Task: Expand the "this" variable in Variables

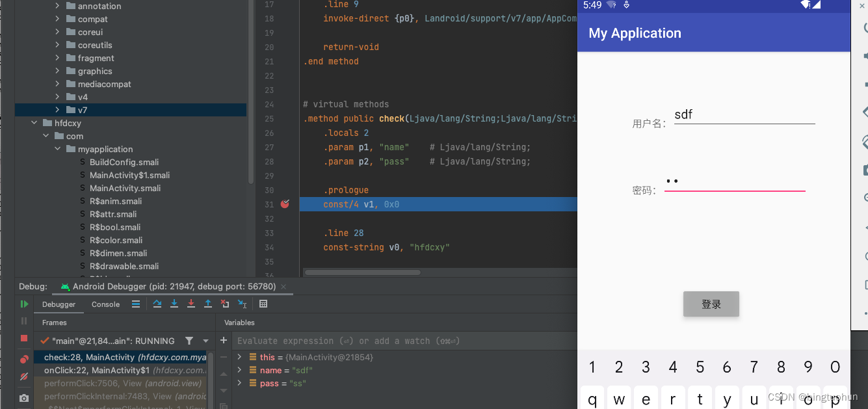Action: coord(239,356)
